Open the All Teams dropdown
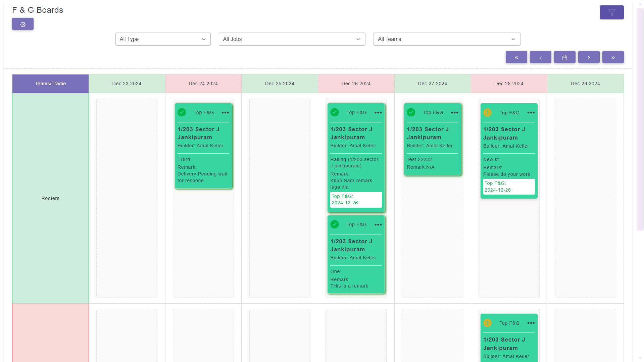Viewport: 644px width, 362px height. pyautogui.click(x=446, y=39)
